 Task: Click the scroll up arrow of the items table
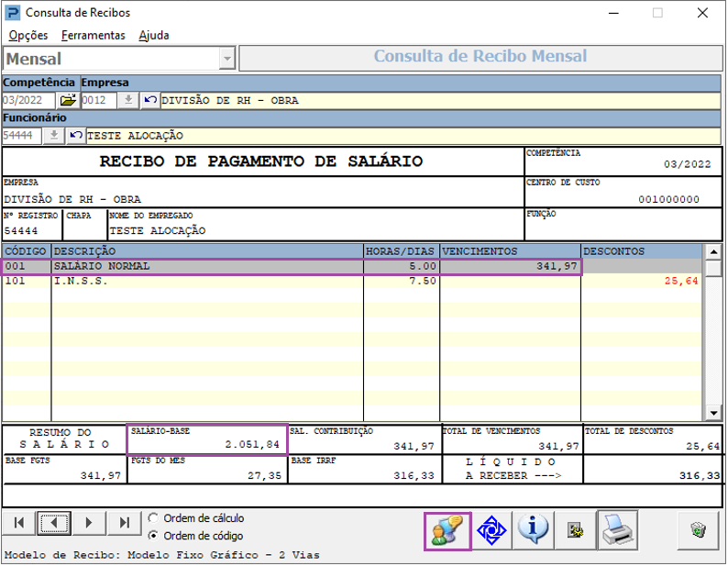[x=713, y=252]
